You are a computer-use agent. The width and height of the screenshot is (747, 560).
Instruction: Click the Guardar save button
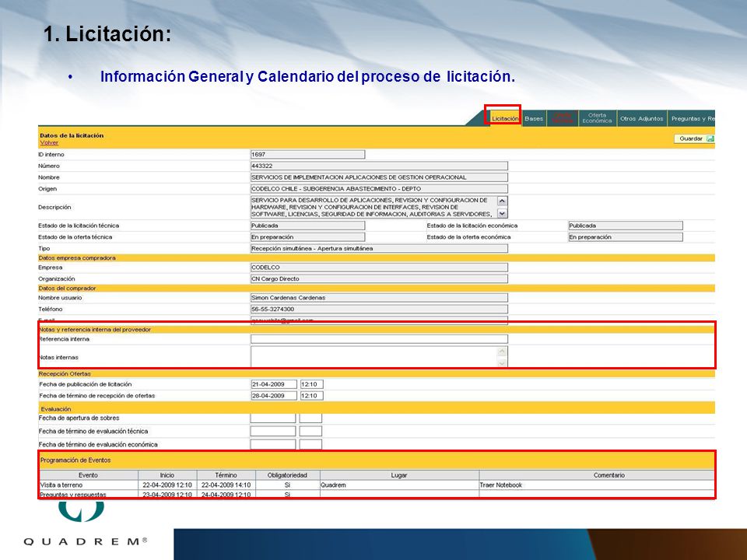tap(694, 138)
